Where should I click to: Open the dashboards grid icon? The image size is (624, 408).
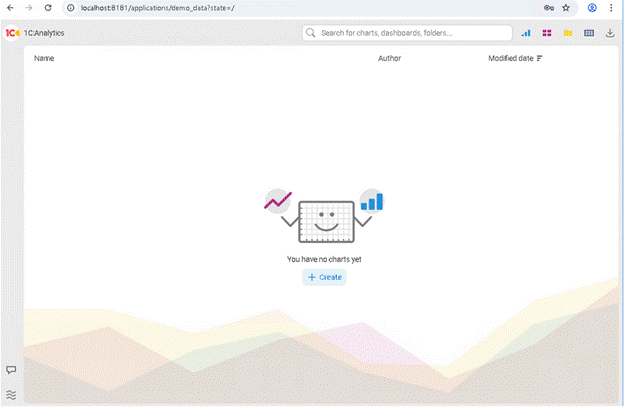(x=547, y=33)
